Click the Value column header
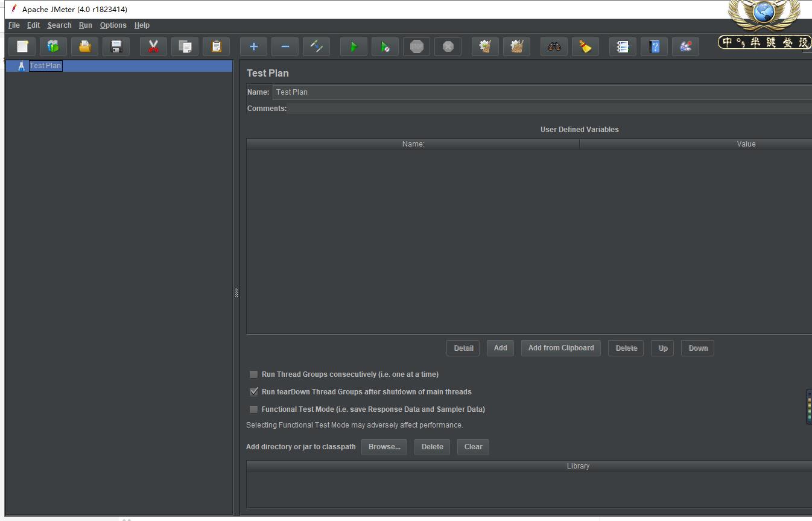The height and width of the screenshot is (521, 812). coord(696,144)
